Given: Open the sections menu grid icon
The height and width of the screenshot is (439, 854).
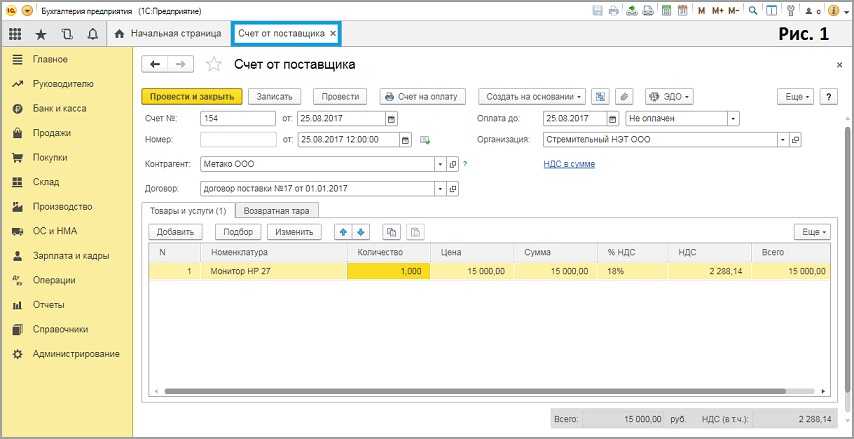Looking at the screenshot, I should pyautogui.click(x=15, y=33).
